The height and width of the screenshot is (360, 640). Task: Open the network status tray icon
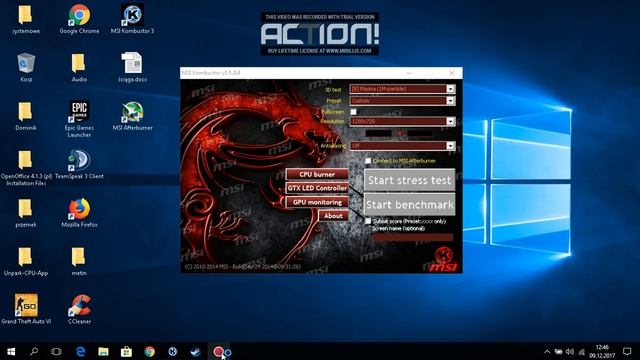click(582, 352)
